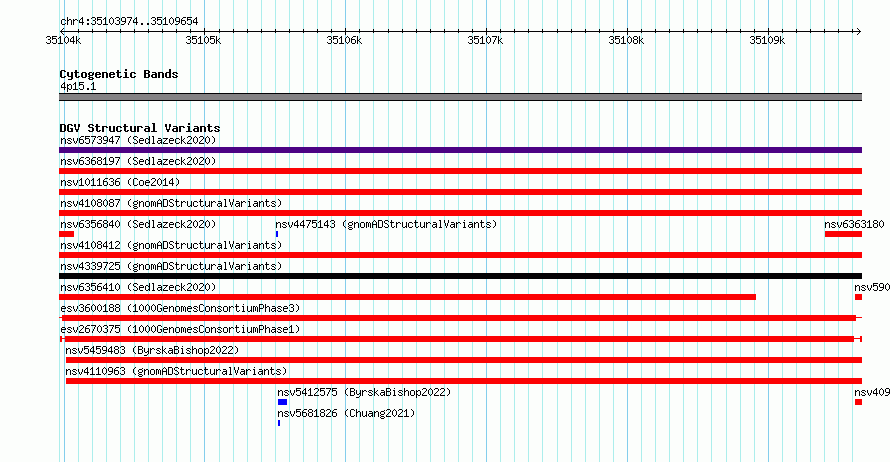Click the 35104k ruler tick label

(63, 40)
